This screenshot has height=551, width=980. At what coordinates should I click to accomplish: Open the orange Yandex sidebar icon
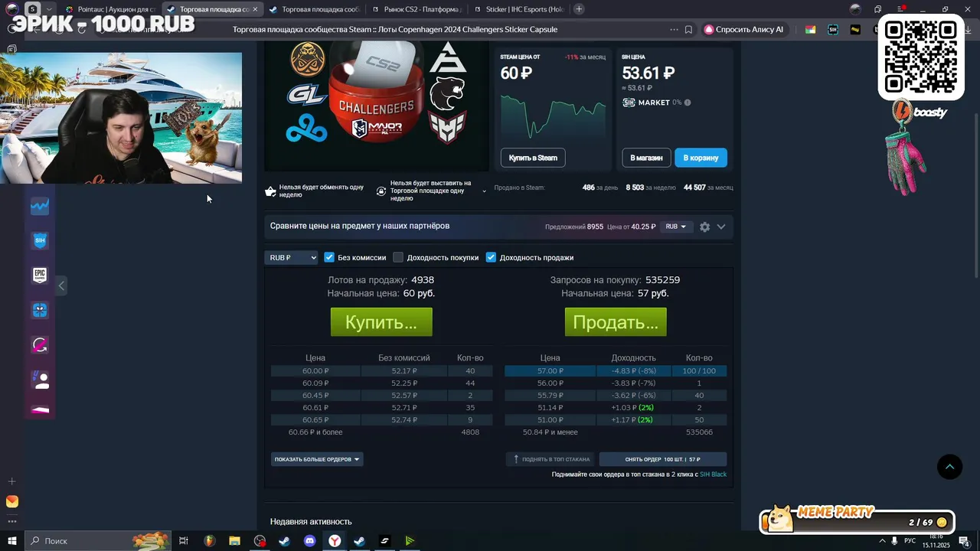[11, 501]
